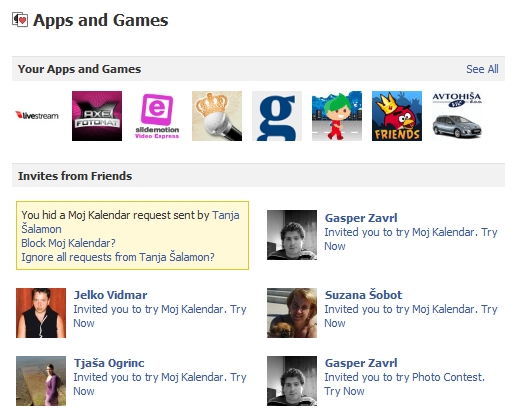Click the Apps and Games header icon
This screenshot has height=416, width=515.
[20, 20]
